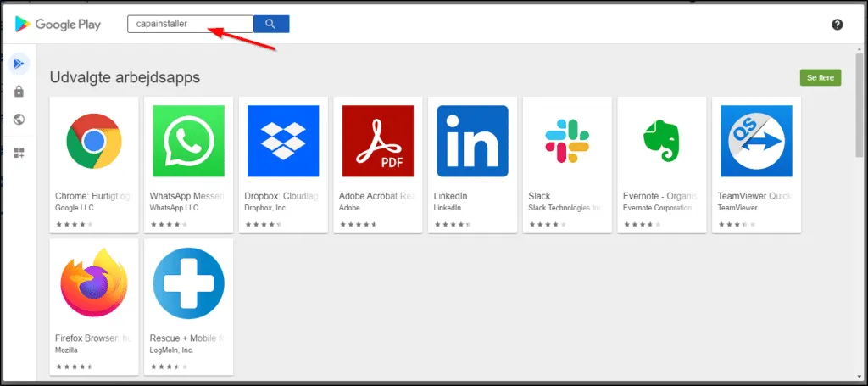Click the LogMeIn, Inc. developer name

click(171, 350)
